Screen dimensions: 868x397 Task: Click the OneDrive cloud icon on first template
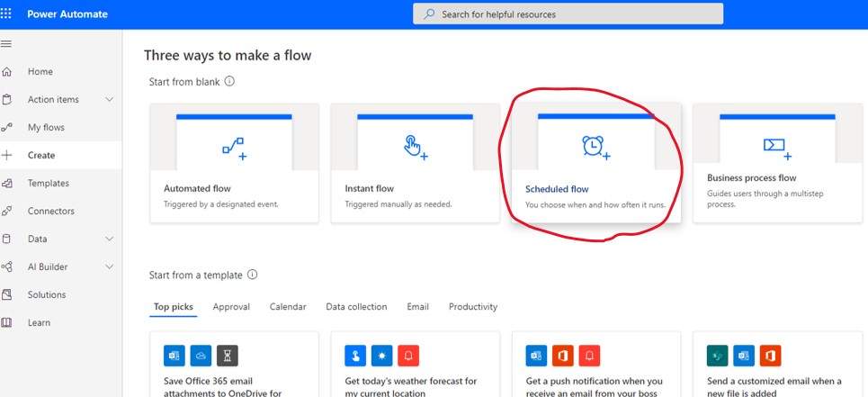coord(201,356)
